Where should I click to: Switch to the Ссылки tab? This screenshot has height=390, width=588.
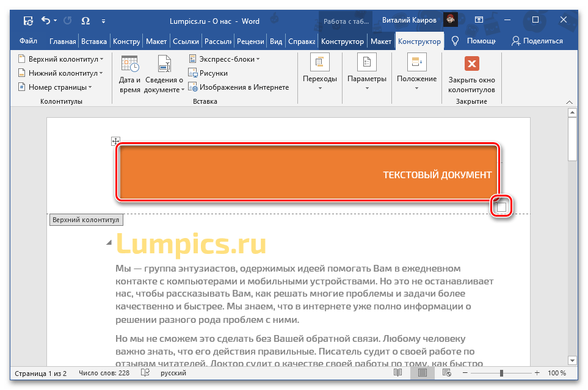click(186, 42)
